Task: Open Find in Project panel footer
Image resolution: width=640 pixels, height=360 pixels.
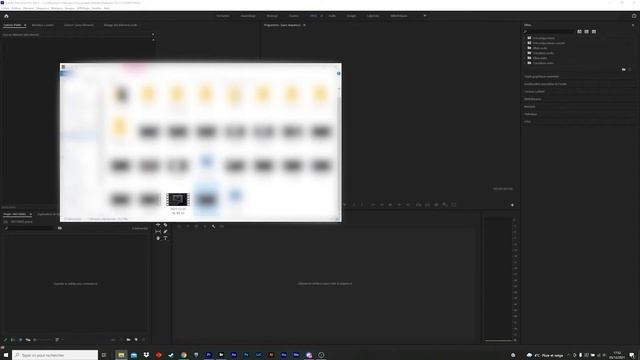Action: 120,340
